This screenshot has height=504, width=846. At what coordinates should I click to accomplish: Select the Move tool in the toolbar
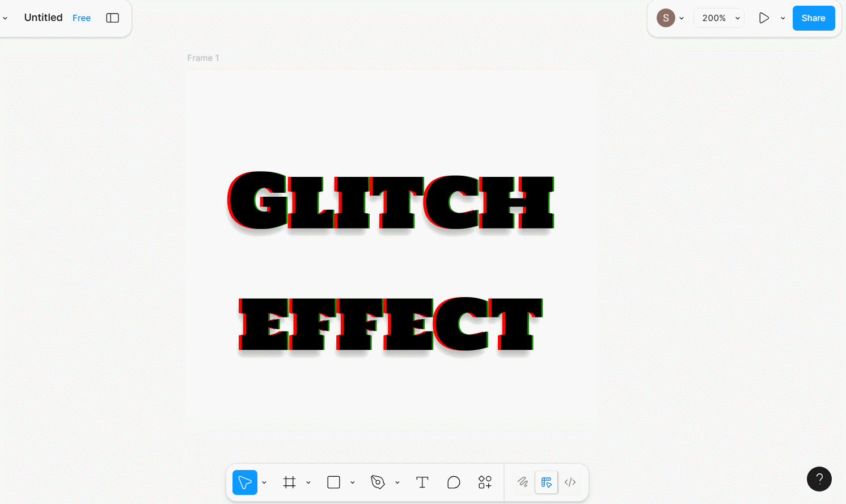(245, 482)
